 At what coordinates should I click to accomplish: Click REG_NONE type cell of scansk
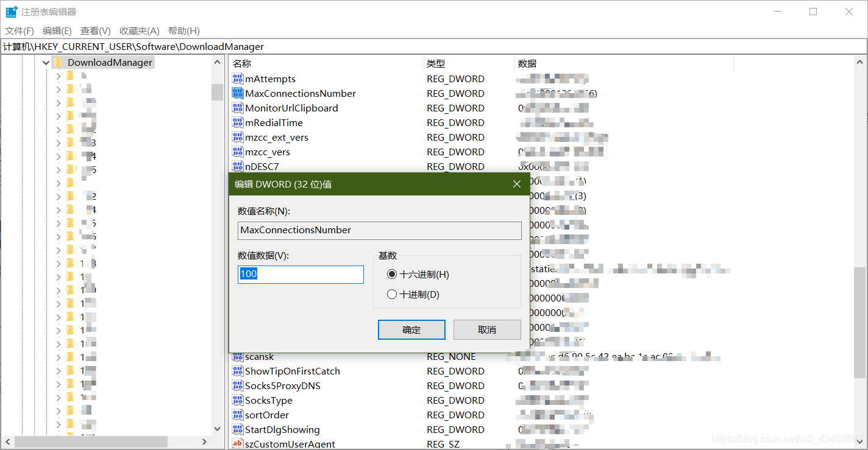click(451, 357)
